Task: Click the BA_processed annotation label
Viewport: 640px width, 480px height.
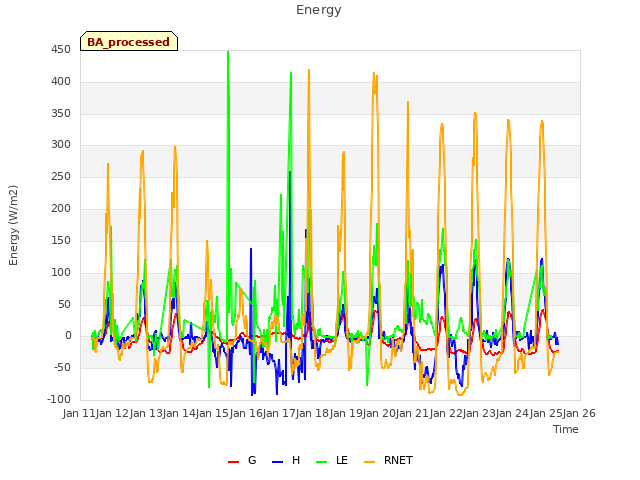Action: tap(129, 42)
